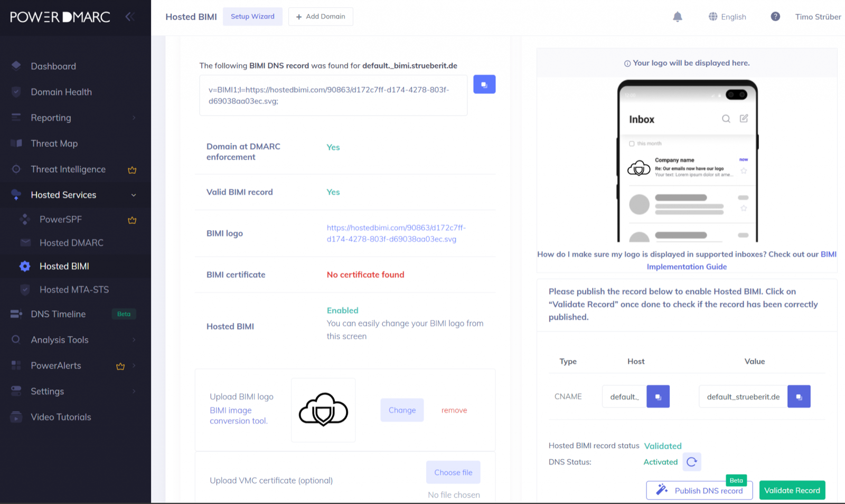Expand the Reporting submenu
Image resolution: width=845 pixels, height=504 pixels.
point(134,118)
